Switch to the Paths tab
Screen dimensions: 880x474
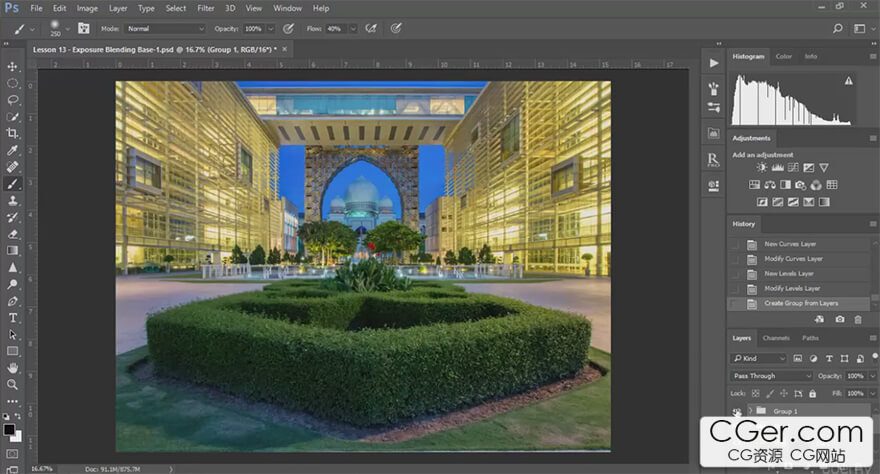[810, 338]
